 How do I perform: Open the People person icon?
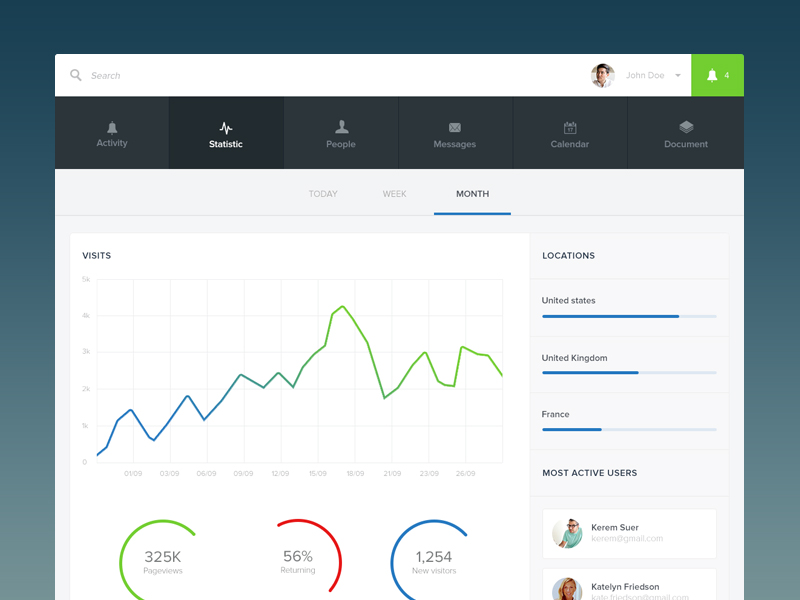341,127
